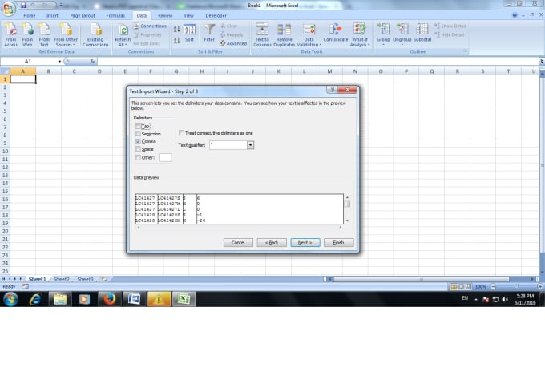Click Data preview horizontal scrollbar
This screenshot has height=392, width=545.
pyautogui.click(x=239, y=228)
